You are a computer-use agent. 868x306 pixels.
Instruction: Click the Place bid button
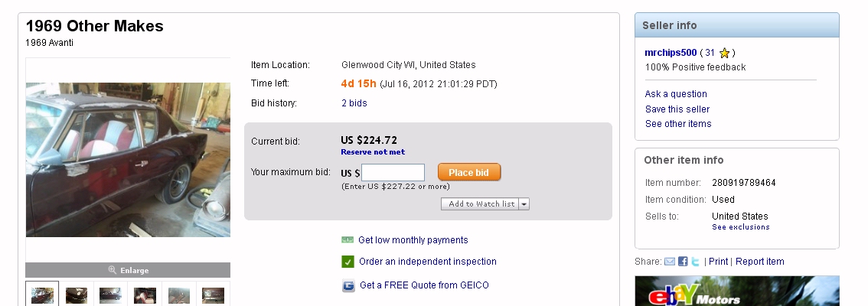point(469,172)
